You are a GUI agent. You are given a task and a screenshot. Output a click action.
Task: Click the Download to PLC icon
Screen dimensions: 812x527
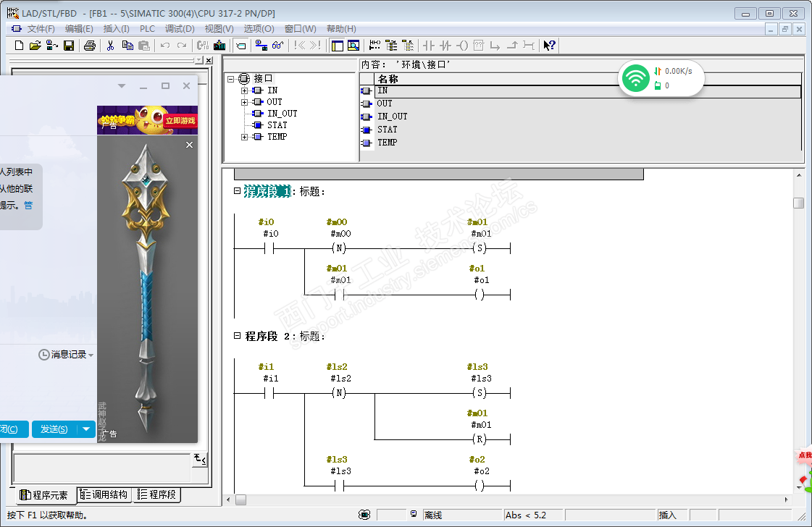tap(219, 46)
